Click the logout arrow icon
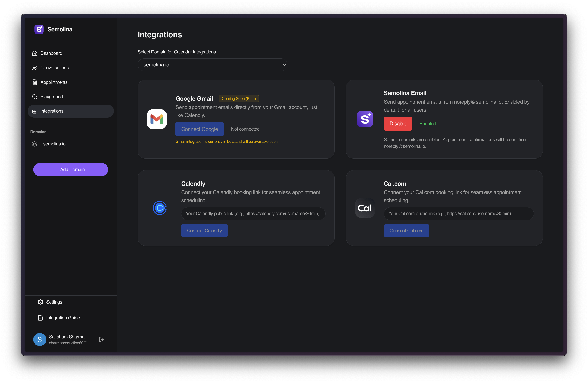Viewport: 588px width, 383px height. (x=101, y=340)
